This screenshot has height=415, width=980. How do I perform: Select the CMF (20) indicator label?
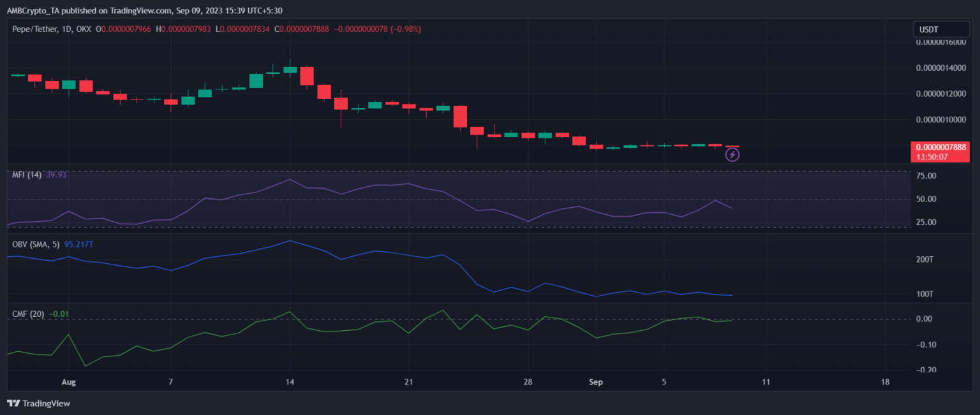[28, 314]
